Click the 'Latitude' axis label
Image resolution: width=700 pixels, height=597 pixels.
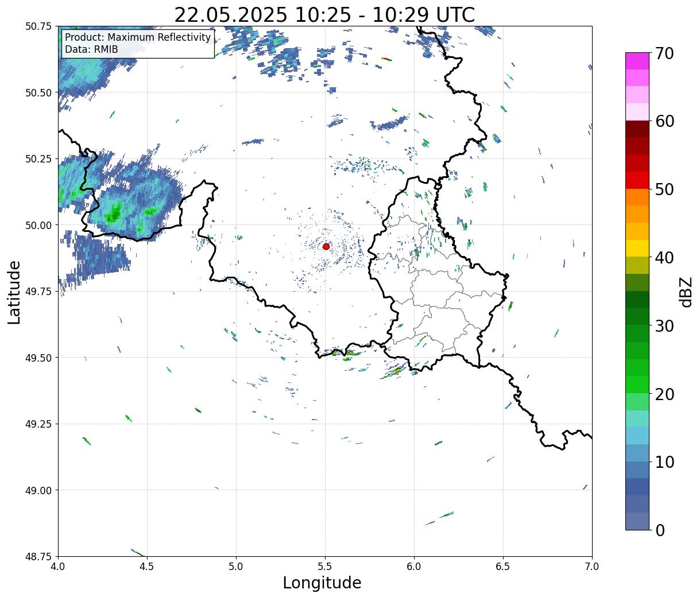(x=14, y=292)
